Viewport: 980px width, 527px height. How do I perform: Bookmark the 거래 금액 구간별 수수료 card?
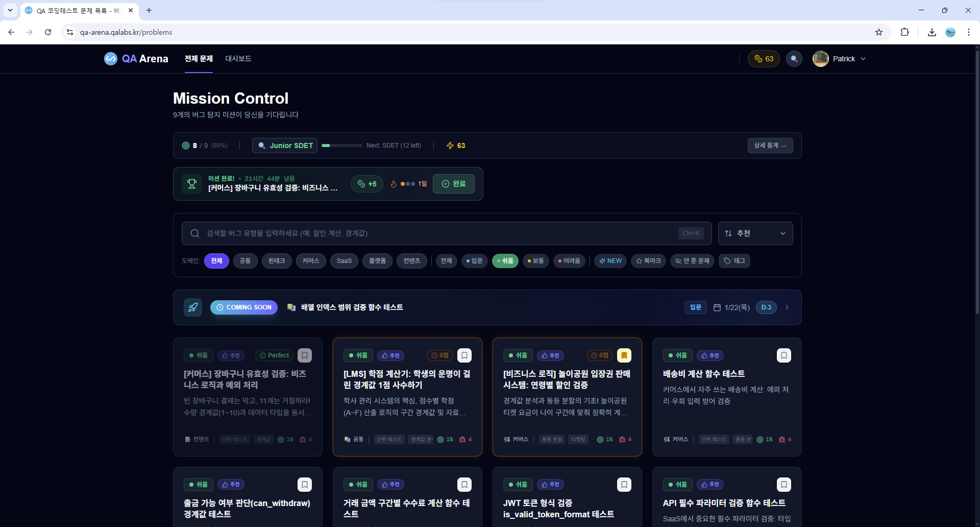point(464,485)
